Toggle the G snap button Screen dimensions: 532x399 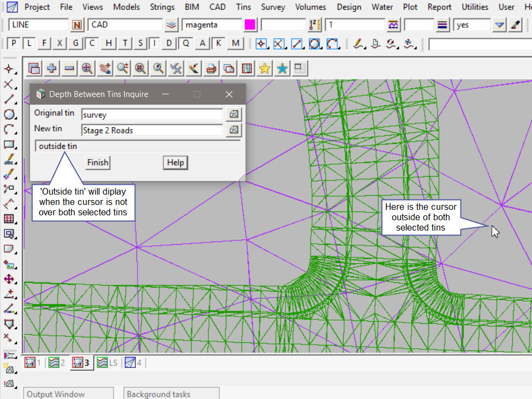(x=76, y=44)
